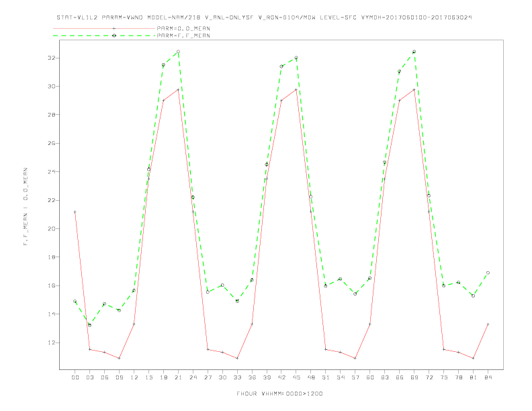Click x-axis forecast hour label 54
Screen dimensions: 532x411
coord(341,377)
